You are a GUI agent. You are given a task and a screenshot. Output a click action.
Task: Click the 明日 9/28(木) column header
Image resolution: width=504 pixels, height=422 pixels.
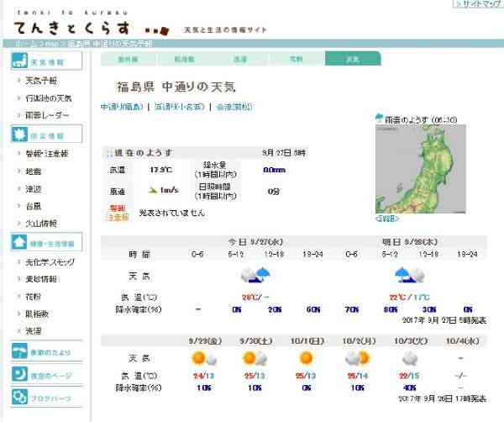(410, 241)
